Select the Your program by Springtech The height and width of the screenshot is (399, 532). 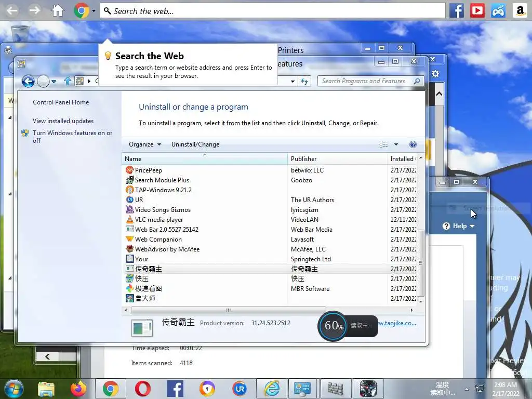(270, 259)
